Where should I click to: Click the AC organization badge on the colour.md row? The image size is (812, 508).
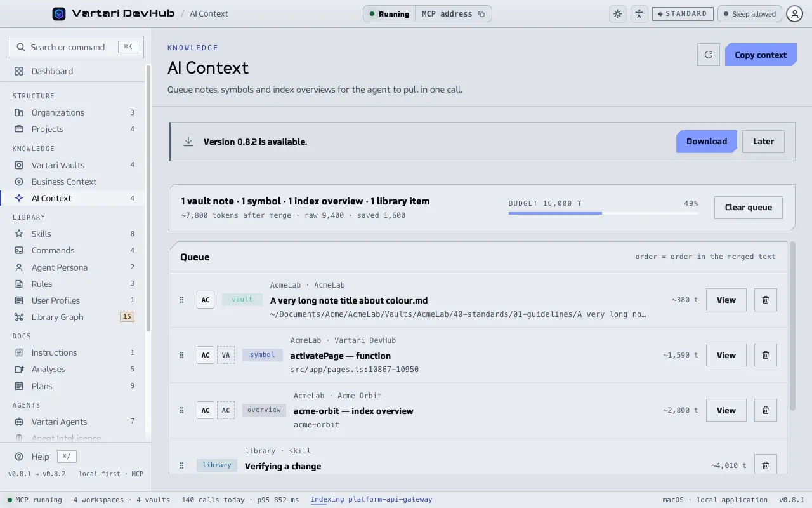(x=206, y=300)
